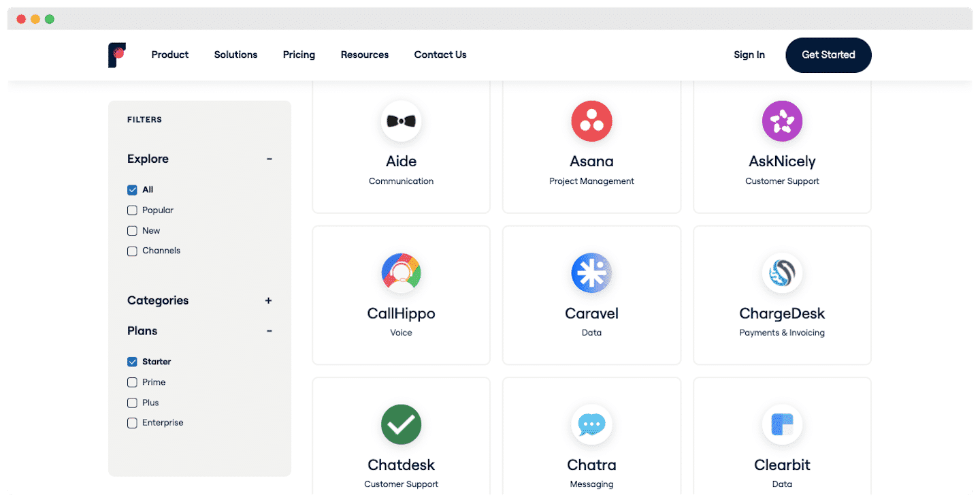The image size is (980, 502).
Task: Open the Contact Us page
Action: [440, 54]
